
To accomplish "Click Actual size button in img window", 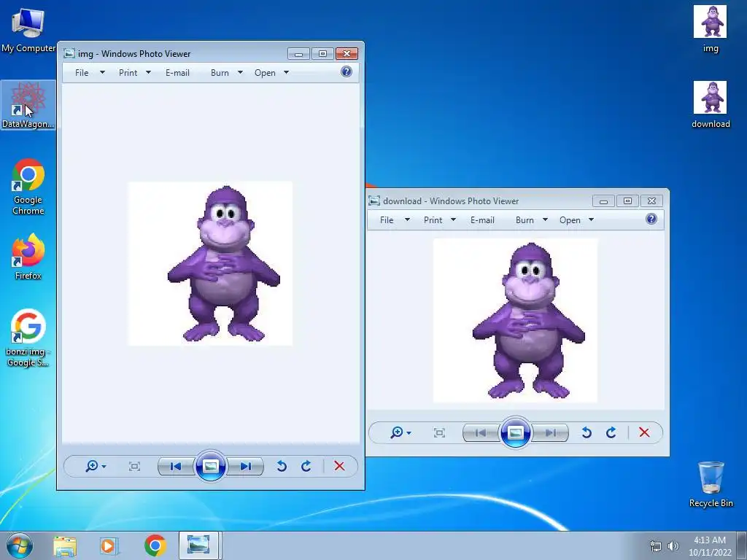I will (x=134, y=466).
